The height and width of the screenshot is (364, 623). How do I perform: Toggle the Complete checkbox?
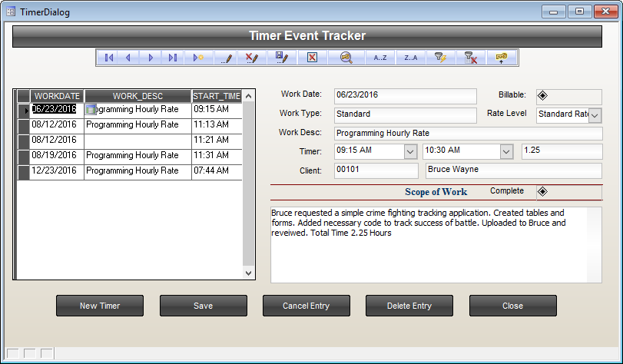pos(542,192)
